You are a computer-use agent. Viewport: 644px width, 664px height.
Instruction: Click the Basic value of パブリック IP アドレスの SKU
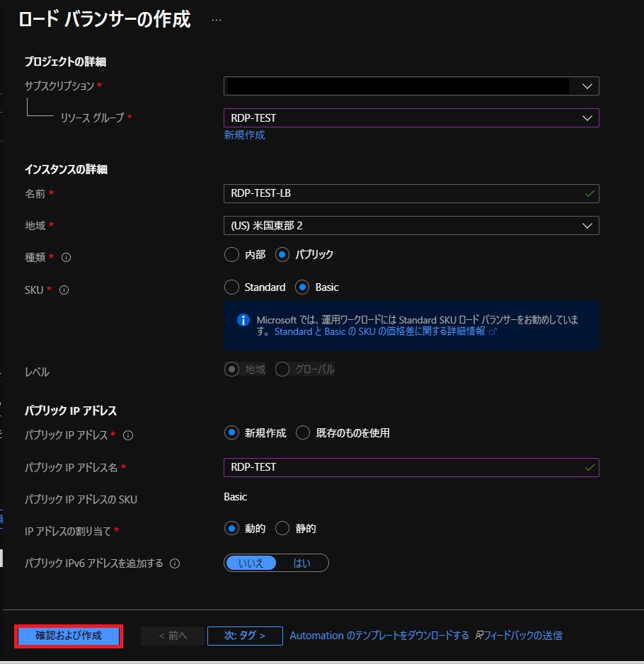point(236,497)
